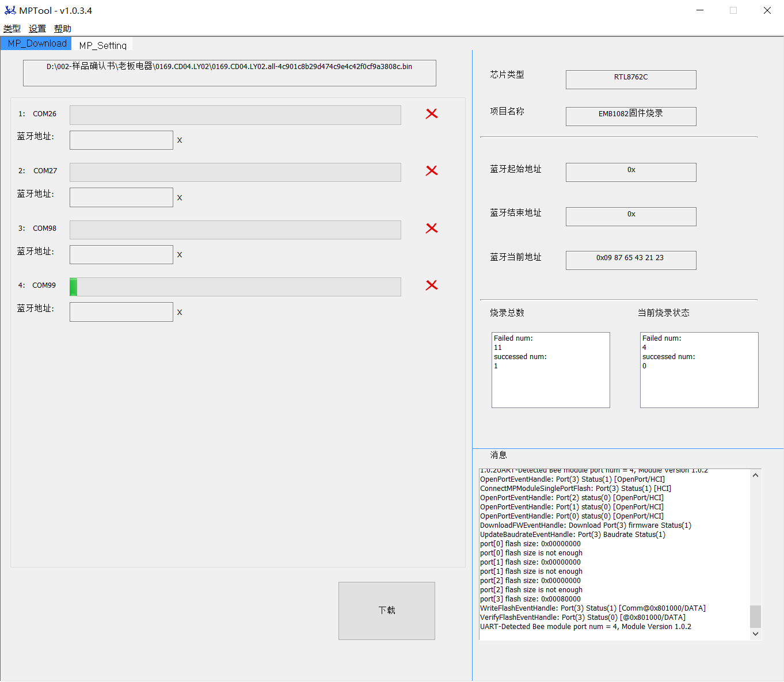The width and height of the screenshot is (784, 682).
Task: Click the 蓝牙地址 field under COM99
Action: click(121, 312)
